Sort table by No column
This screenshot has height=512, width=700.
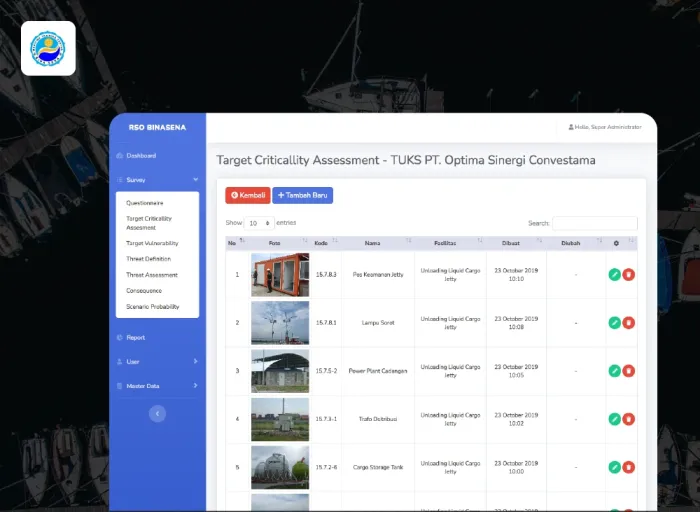pos(237,243)
